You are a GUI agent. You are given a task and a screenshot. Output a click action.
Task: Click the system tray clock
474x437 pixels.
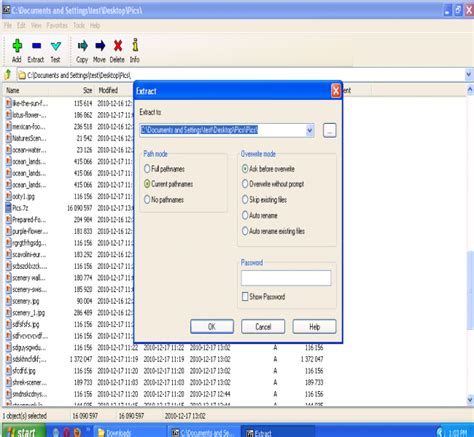(x=457, y=432)
